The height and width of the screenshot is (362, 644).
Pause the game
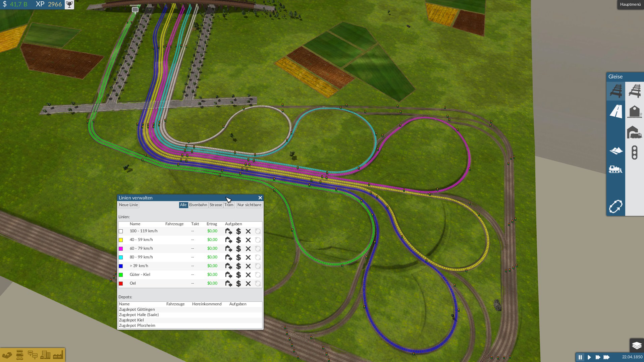coord(580,357)
